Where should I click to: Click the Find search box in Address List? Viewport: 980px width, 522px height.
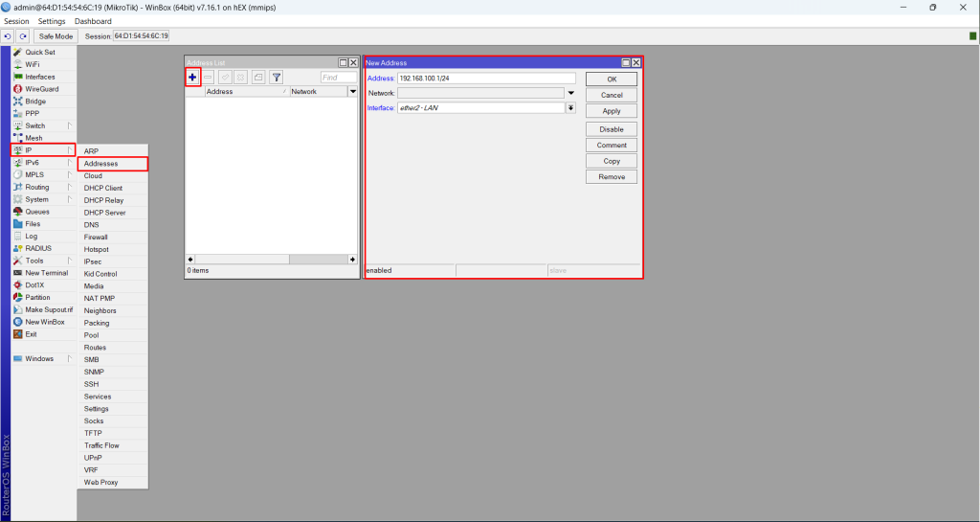pos(338,78)
